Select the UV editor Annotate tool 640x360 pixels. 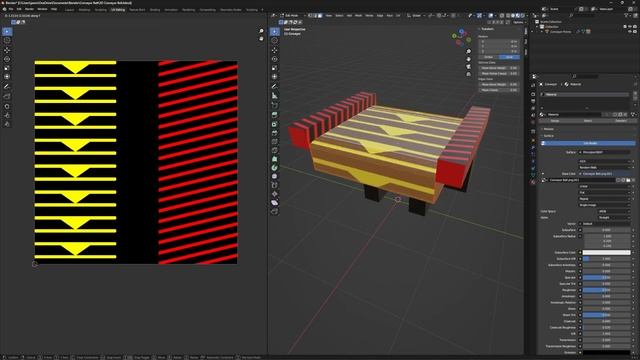[x=7, y=87]
